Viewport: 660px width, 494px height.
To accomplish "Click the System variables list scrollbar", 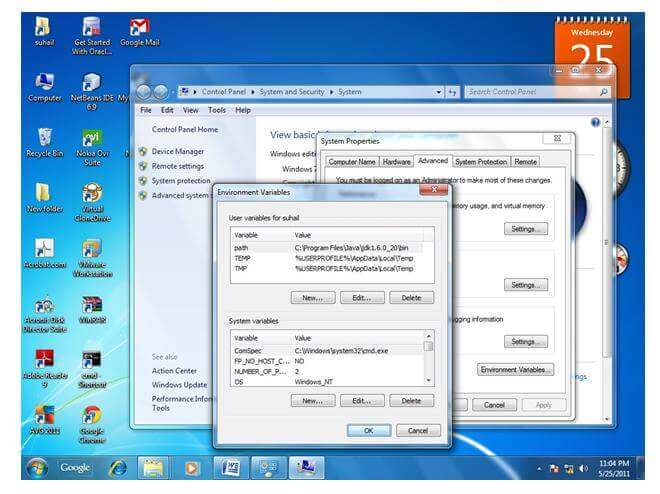I will click(x=429, y=360).
